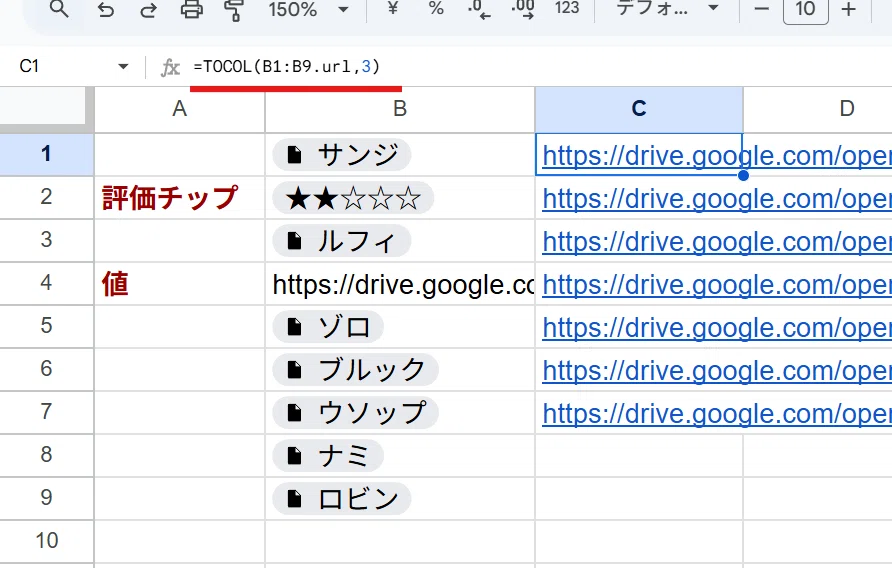This screenshot has height=568, width=892.
Task: Select row 4 header
Action: (46, 283)
